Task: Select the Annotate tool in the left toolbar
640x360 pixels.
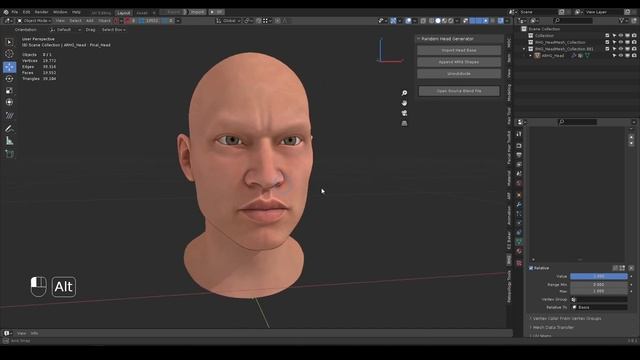Action: pos(9,129)
